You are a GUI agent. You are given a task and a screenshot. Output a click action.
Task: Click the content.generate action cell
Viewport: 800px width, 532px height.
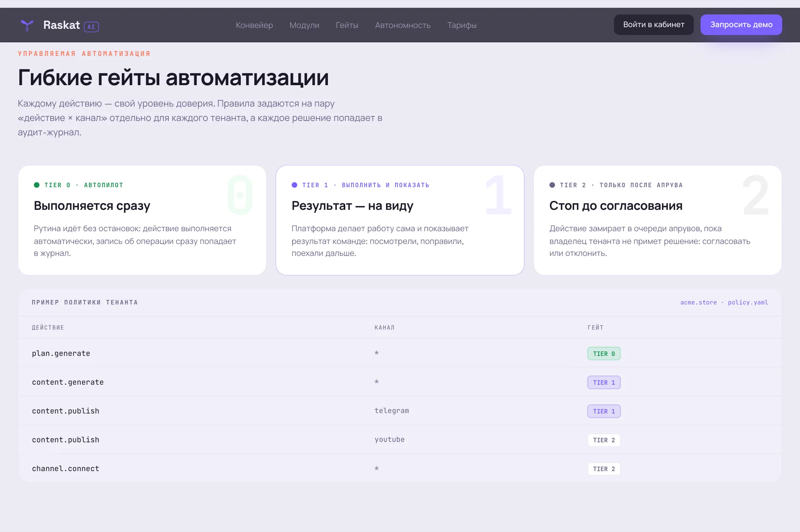point(68,382)
